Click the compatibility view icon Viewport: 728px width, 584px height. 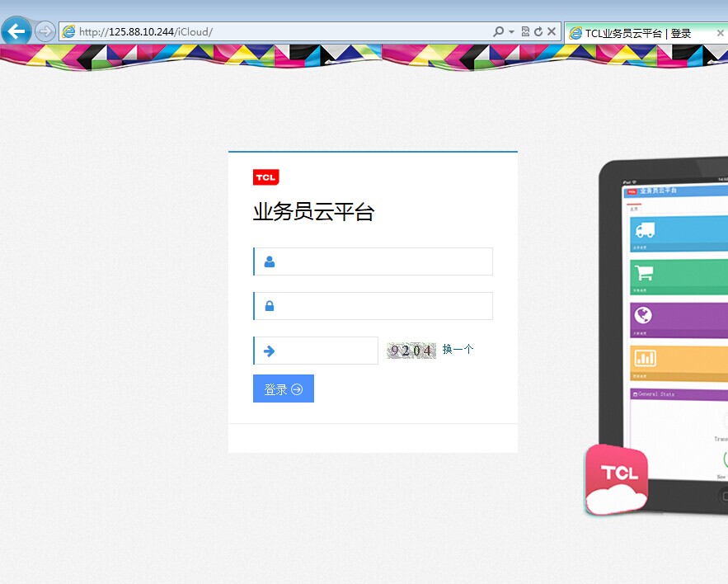(x=525, y=31)
